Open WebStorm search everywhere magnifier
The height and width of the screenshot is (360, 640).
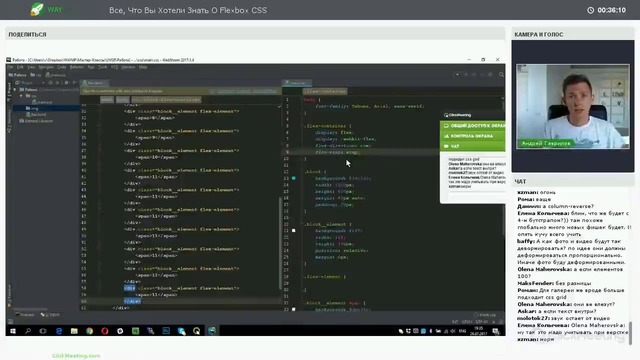pos(501,75)
